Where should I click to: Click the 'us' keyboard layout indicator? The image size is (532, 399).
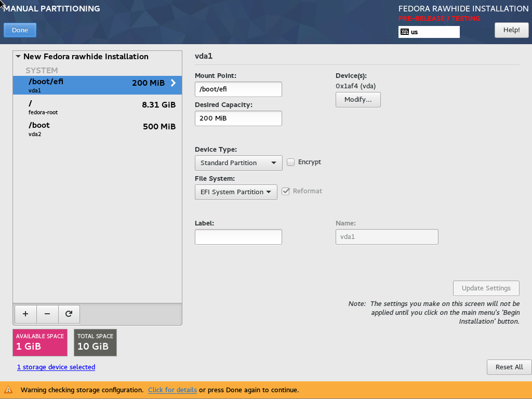tap(429, 32)
